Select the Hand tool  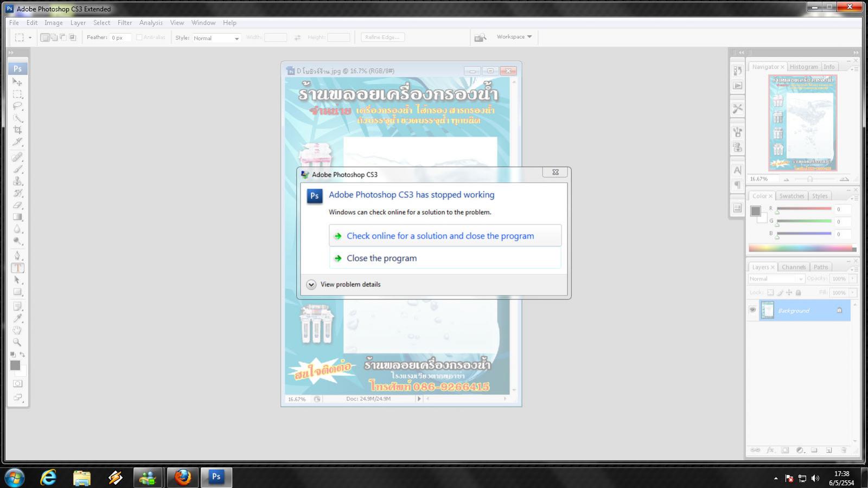pos(17,330)
